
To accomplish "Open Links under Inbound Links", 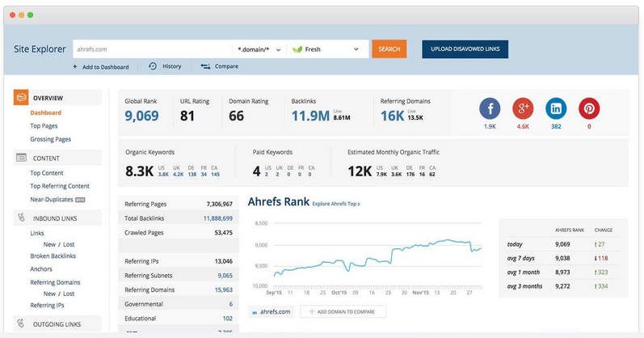I will (x=37, y=233).
